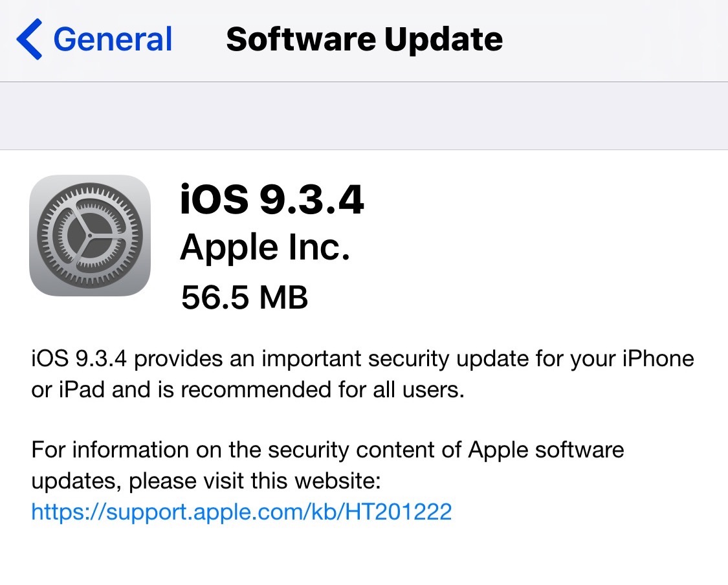Tap the gray band below navigation bar

364,116
